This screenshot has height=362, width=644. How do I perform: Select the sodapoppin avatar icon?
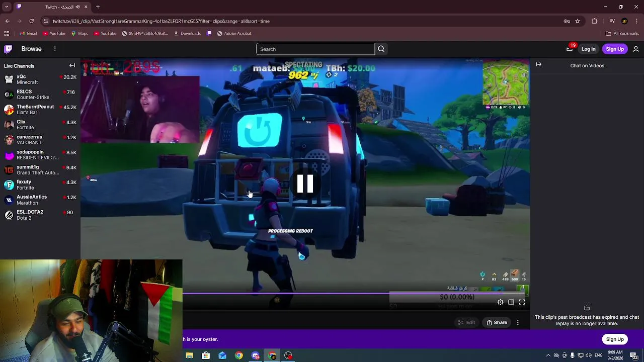point(9,155)
